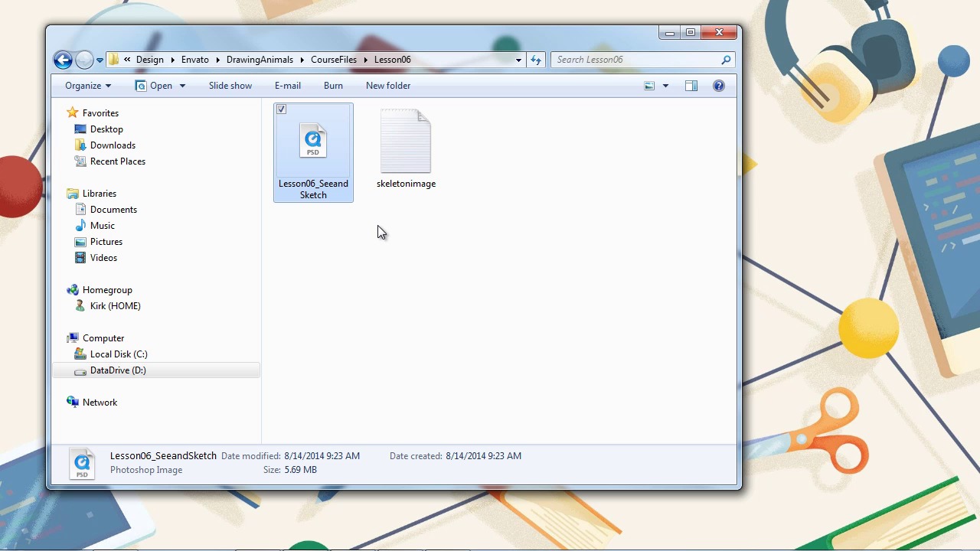Click the search magnifier icon
980x551 pixels.
726,60
